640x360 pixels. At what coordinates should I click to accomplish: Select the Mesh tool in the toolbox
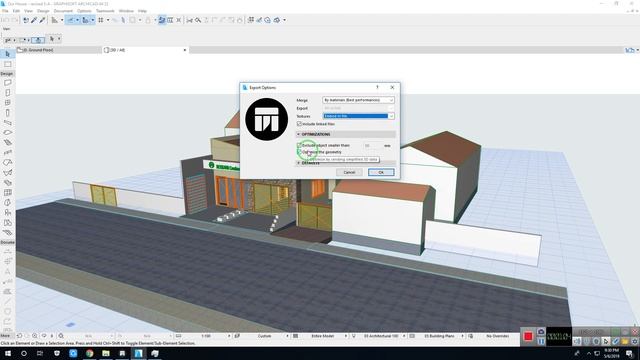[7, 233]
